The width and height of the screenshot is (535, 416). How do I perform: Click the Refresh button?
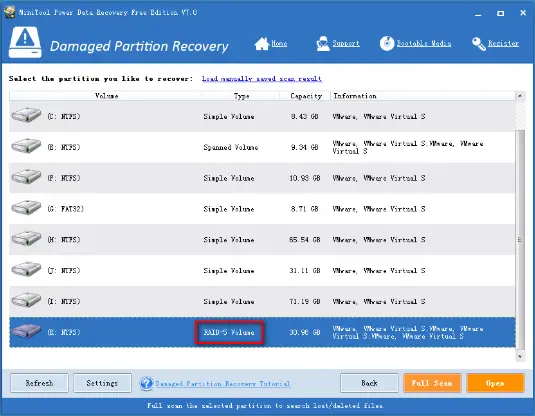tap(39, 383)
